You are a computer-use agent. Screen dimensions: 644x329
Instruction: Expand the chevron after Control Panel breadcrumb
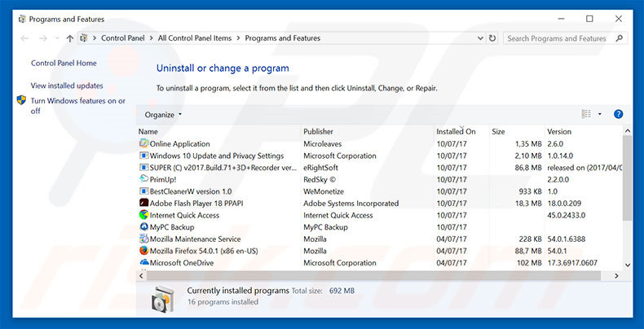(152, 38)
